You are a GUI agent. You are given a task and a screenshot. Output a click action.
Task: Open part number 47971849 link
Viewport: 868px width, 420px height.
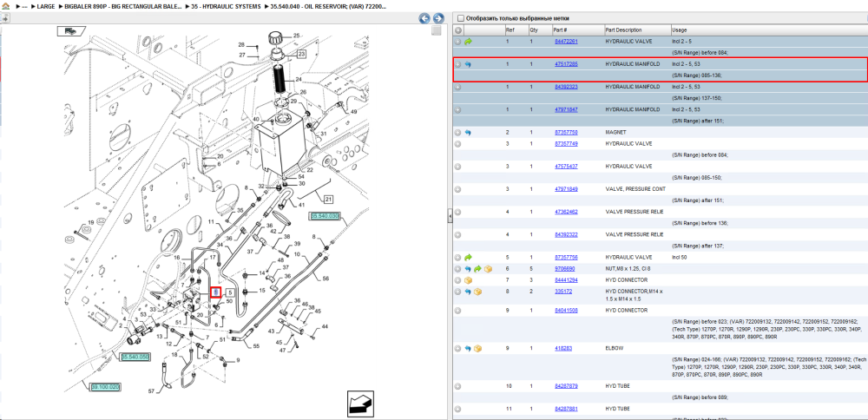566,189
